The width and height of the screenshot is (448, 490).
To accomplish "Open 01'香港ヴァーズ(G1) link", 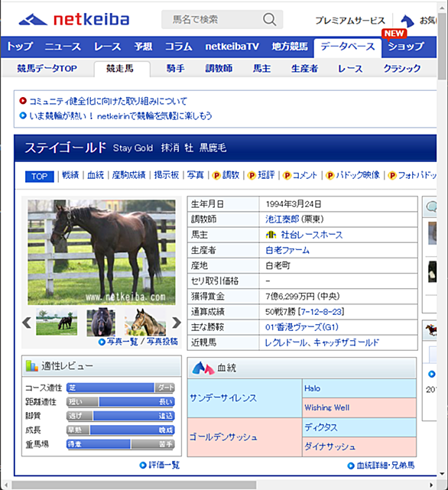I will 302,327.
